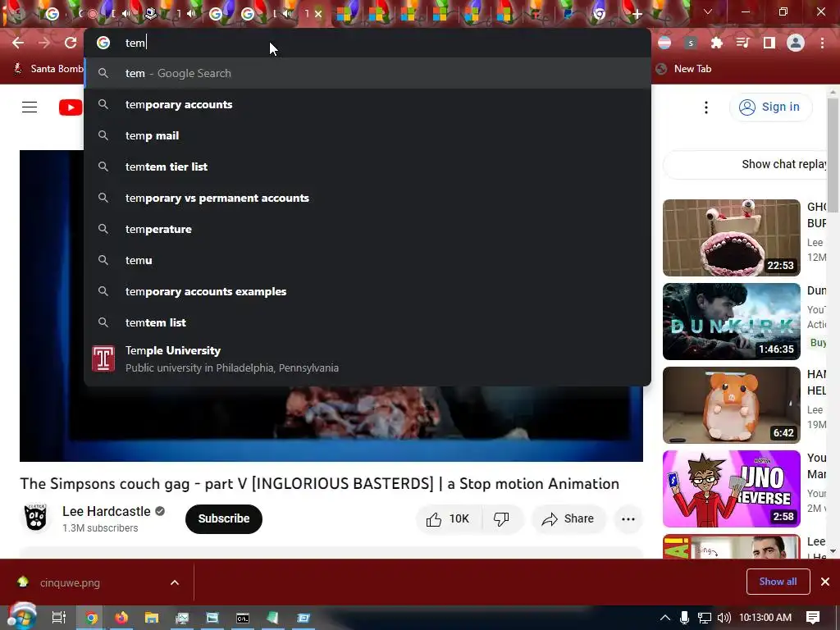Open the media control playlist icon

[742, 43]
